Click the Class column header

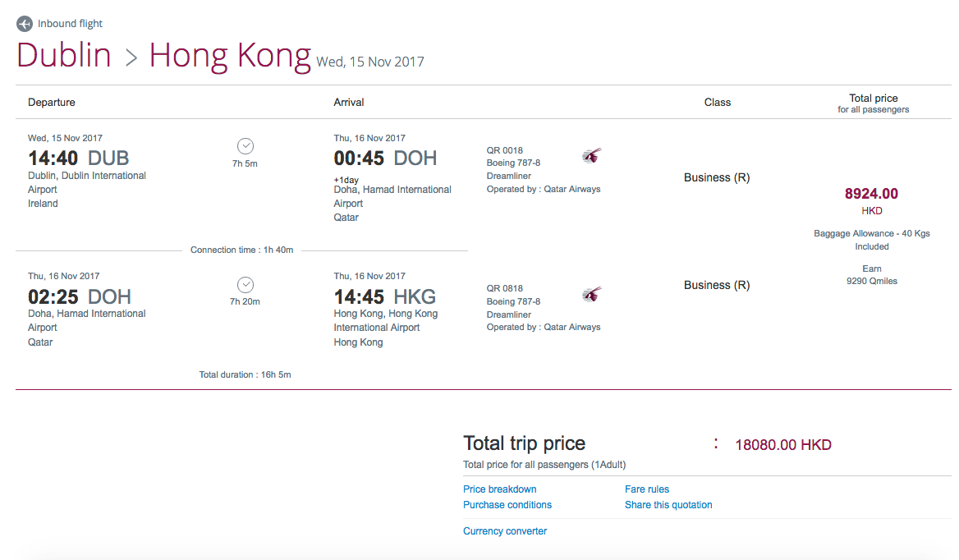717,103
